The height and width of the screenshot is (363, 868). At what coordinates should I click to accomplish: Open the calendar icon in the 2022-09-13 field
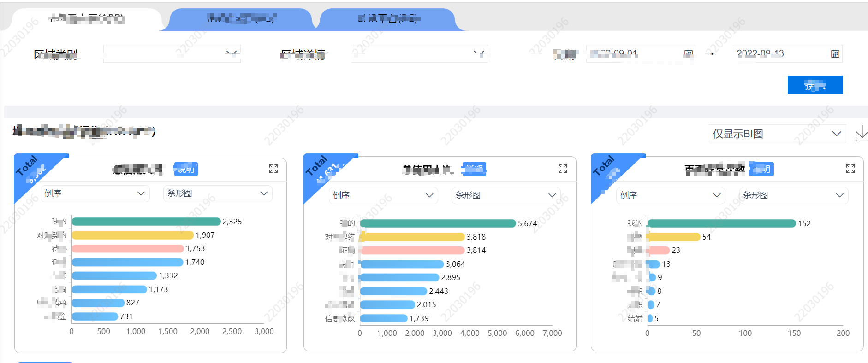tap(835, 54)
